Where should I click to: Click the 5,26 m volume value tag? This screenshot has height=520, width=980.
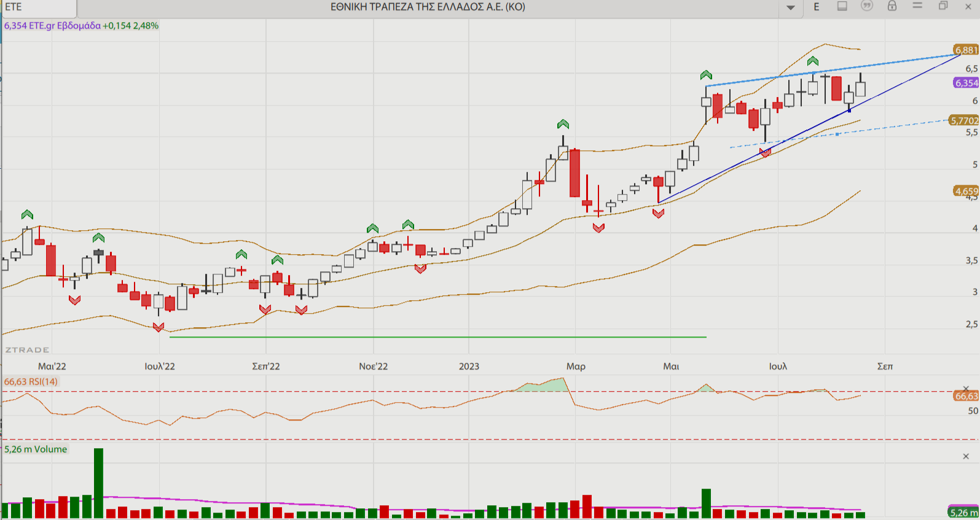[964, 513]
